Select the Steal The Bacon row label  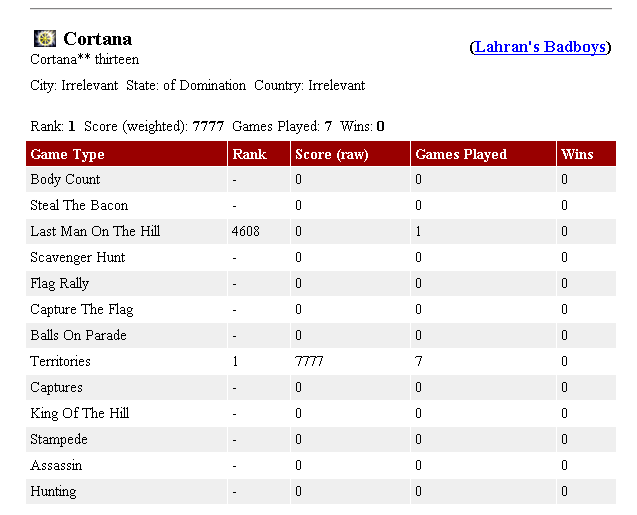(x=79, y=206)
